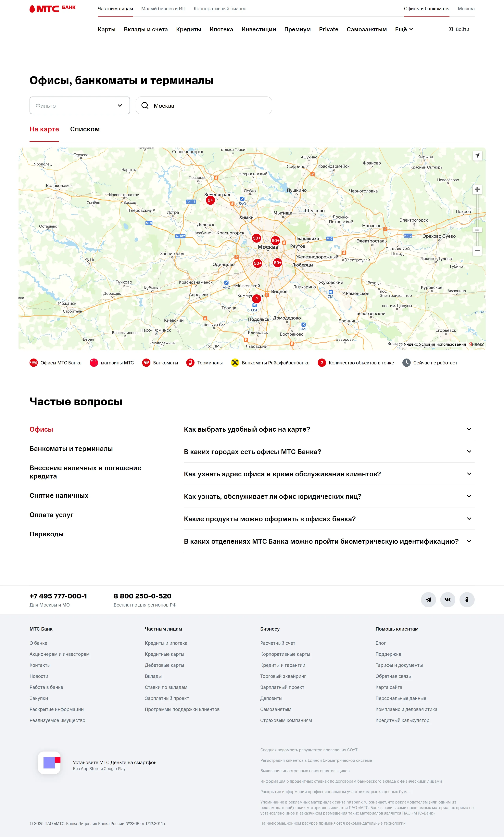This screenshot has width=504, height=837.
Task: Zoom in the map with plus button
Action: [477, 189]
